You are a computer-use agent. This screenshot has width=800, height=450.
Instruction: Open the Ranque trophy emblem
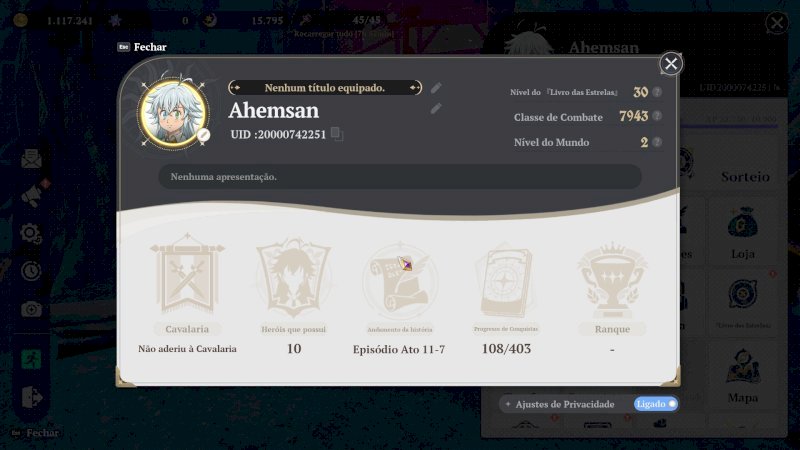pos(612,280)
